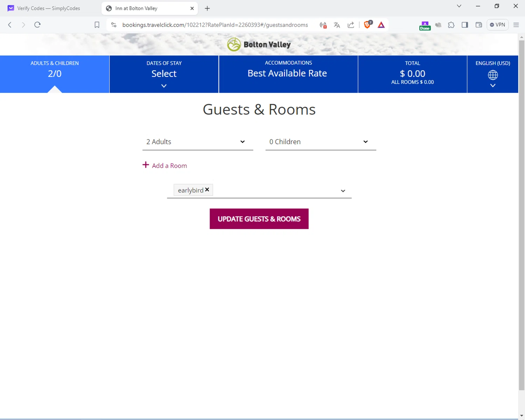Click the Bolton Valley logo
Screen dimensions: 525x420
coord(259,44)
